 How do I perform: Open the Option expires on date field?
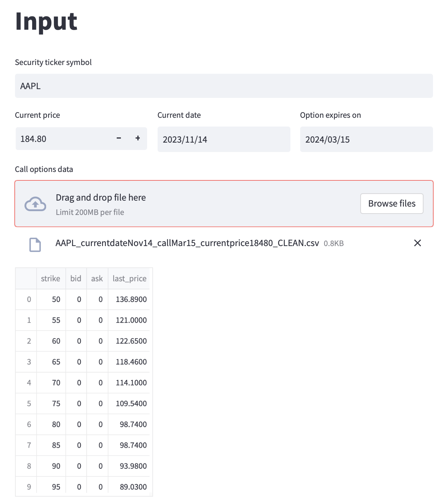tap(367, 139)
